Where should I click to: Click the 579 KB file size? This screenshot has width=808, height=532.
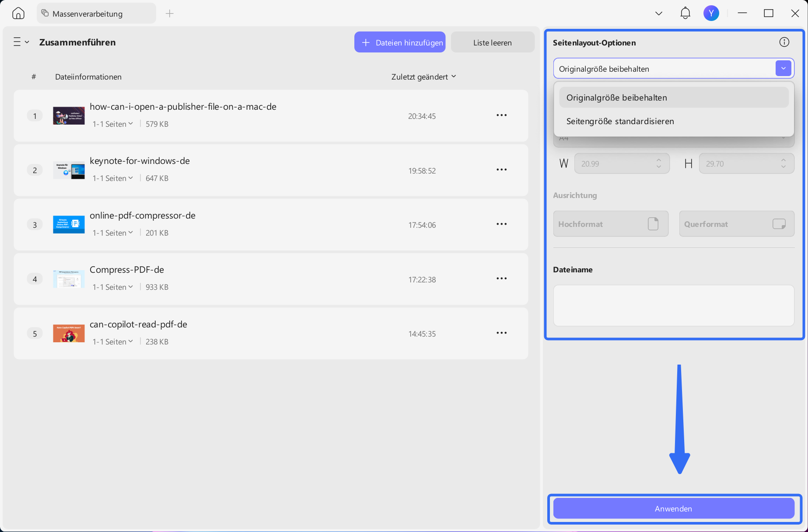(x=157, y=124)
